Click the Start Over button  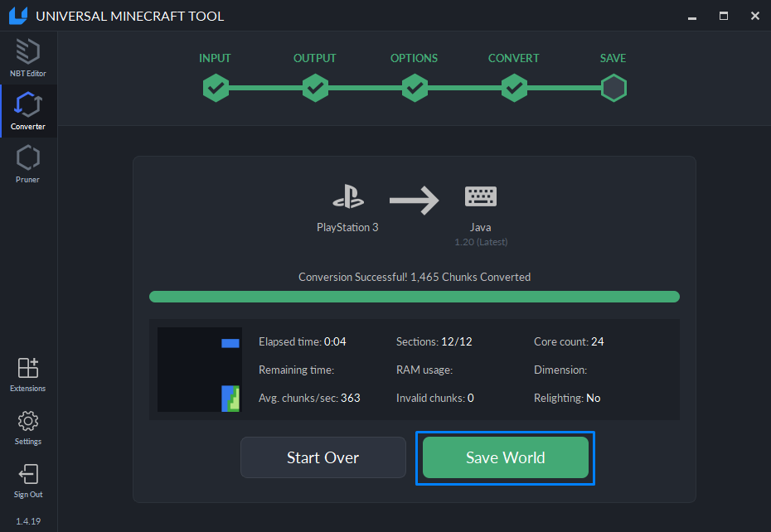[x=323, y=457]
